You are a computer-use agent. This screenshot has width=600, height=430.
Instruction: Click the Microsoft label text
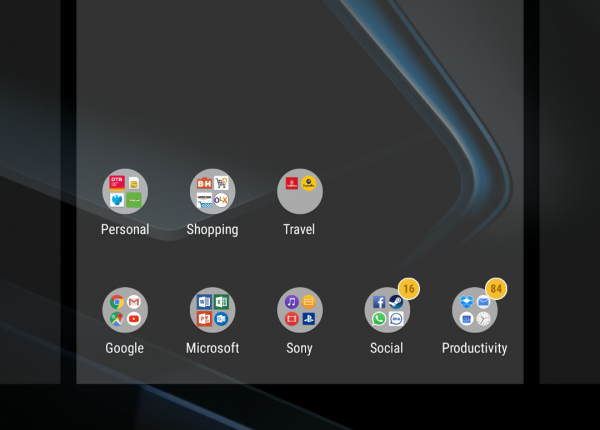(x=213, y=348)
